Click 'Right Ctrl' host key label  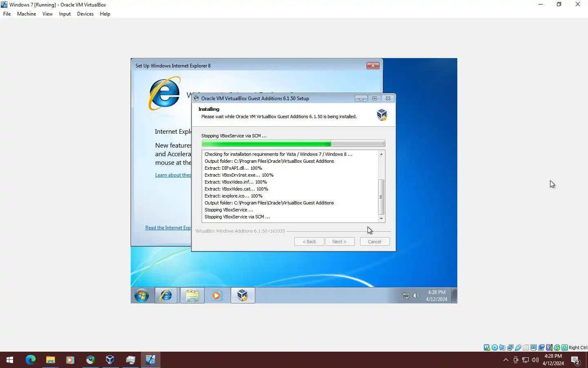[578, 348]
